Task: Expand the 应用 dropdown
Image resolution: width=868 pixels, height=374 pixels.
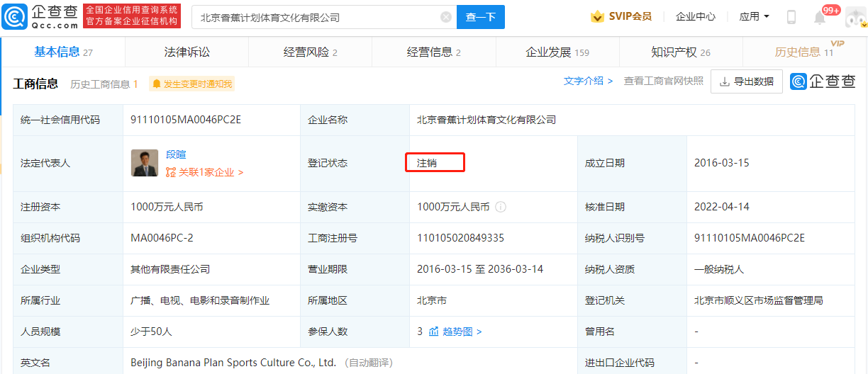Action: 754,16
